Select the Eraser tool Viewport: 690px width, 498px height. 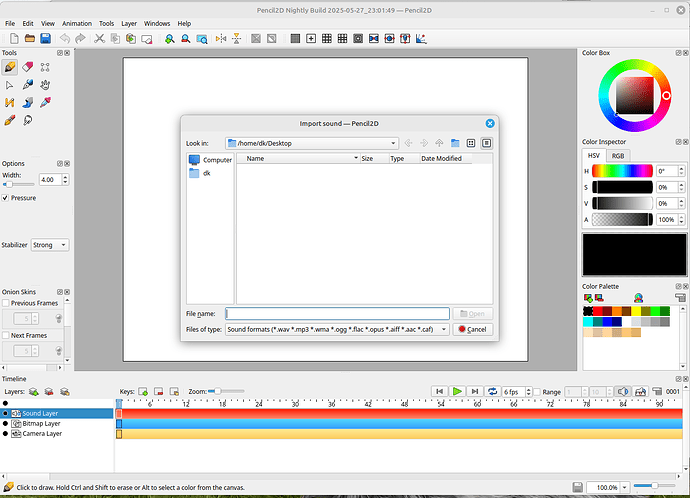[28, 67]
